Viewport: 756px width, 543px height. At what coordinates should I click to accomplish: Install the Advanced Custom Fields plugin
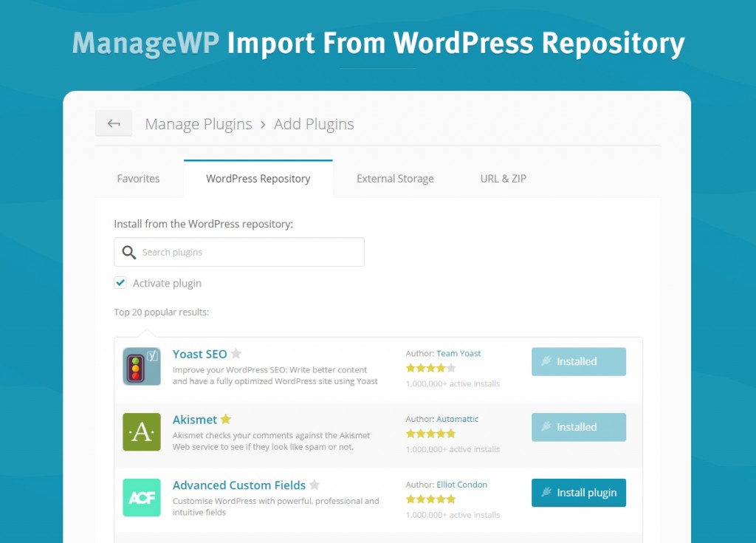point(579,493)
